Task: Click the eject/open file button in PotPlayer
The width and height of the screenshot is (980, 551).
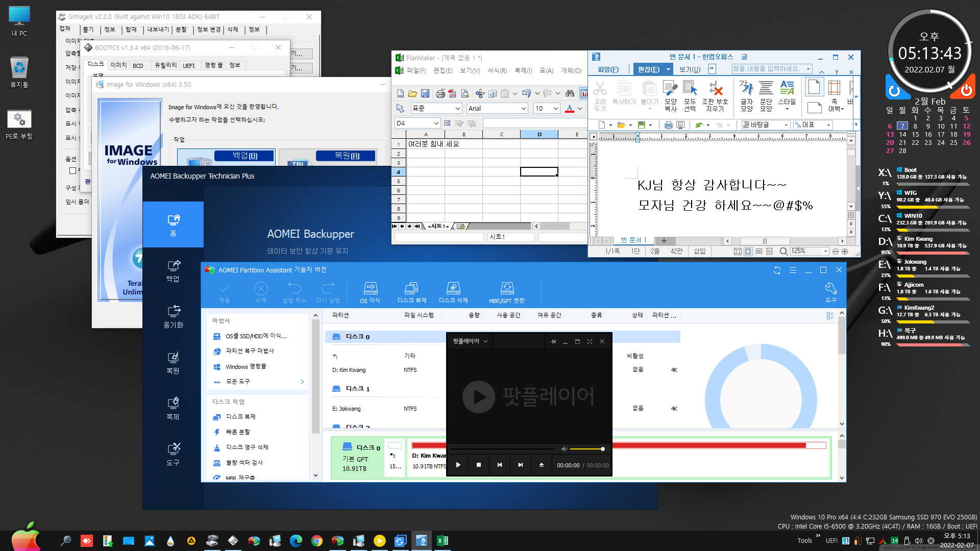Action: (x=542, y=465)
